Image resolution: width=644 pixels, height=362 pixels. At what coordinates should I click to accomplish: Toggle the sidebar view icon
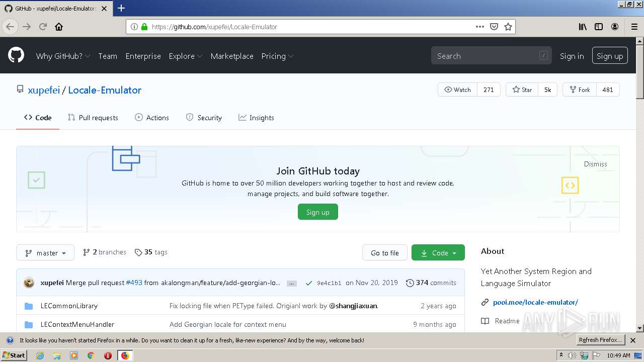pos(599,27)
